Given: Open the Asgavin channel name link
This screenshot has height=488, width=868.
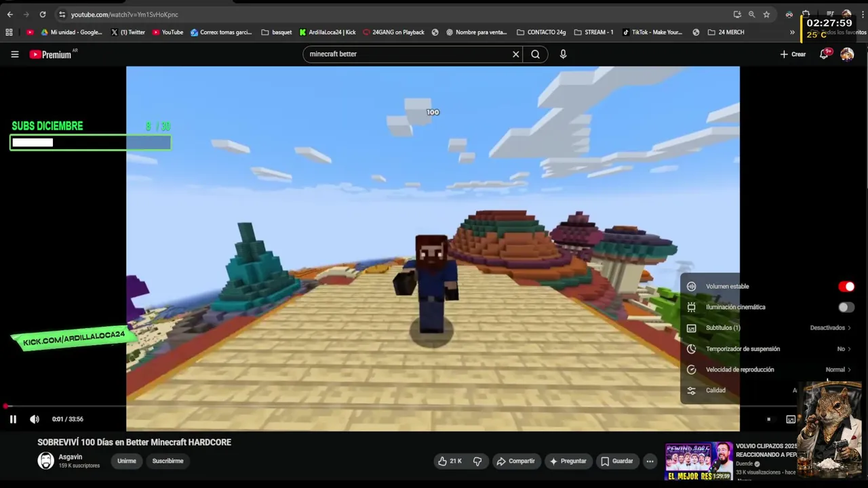Looking at the screenshot, I should tap(71, 457).
